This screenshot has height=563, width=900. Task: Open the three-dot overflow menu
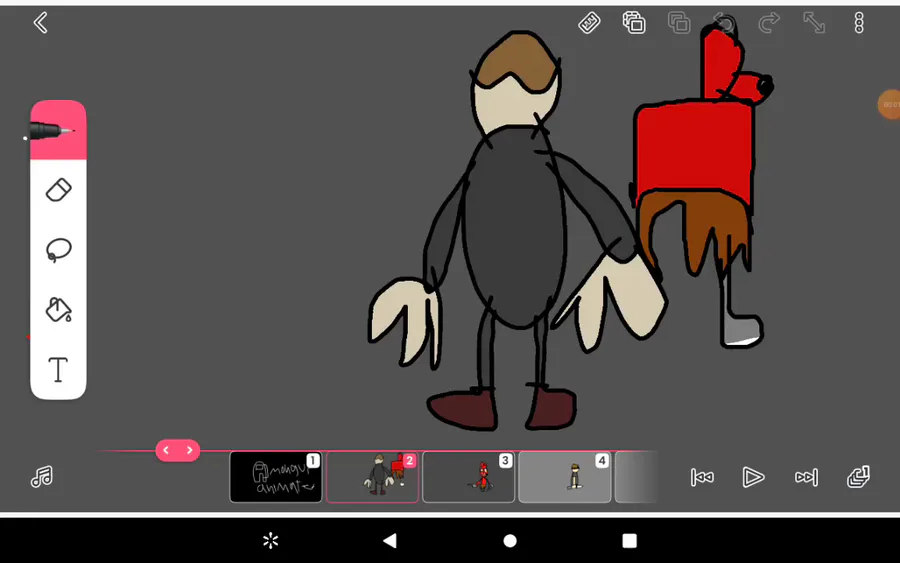pyautogui.click(x=859, y=23)
